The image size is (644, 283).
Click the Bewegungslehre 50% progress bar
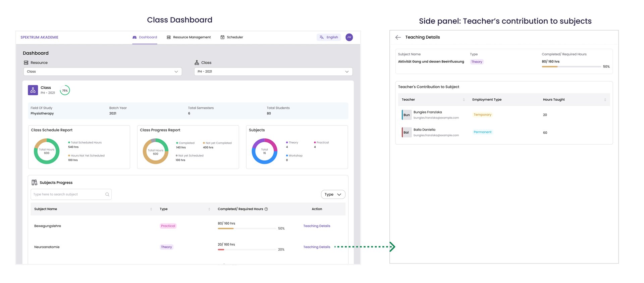247,229
